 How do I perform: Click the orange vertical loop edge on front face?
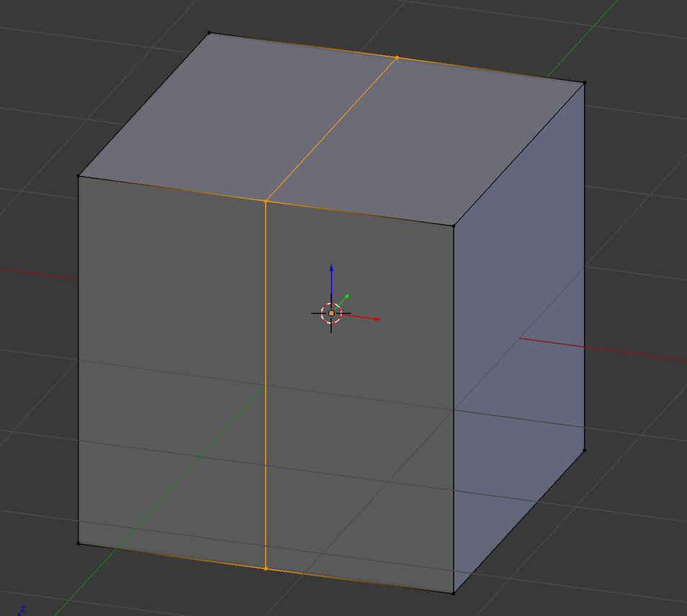tap(266, 385)
